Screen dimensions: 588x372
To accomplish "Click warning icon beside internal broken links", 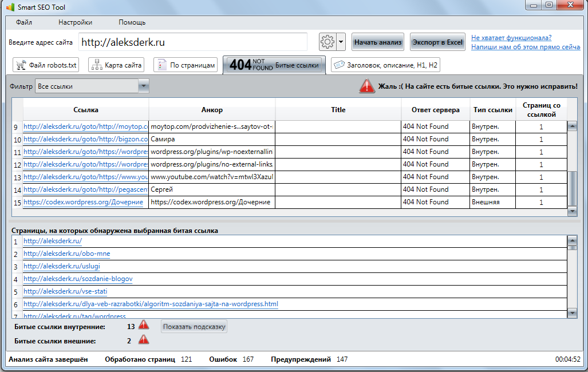I will click(143, 325).
